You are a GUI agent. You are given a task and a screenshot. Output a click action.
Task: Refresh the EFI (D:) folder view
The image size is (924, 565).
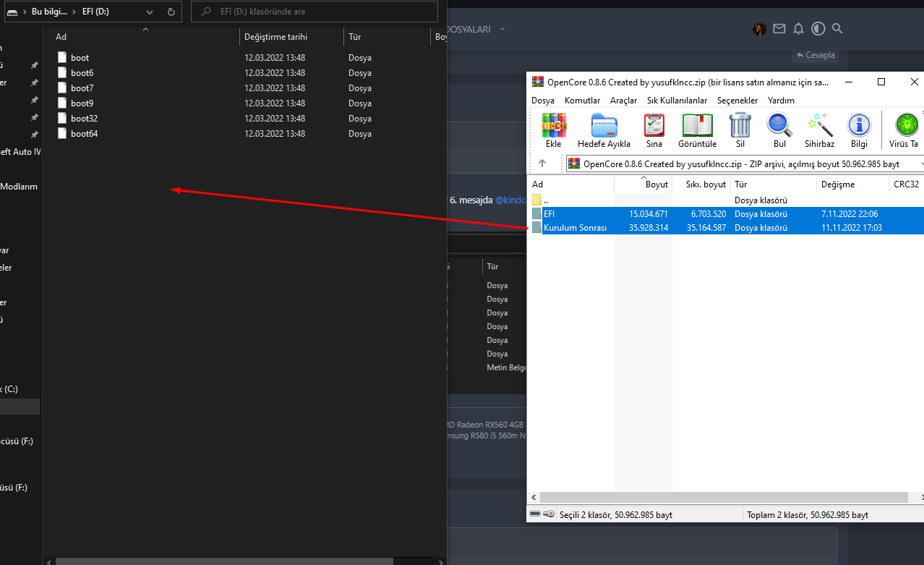click(171, 12)
